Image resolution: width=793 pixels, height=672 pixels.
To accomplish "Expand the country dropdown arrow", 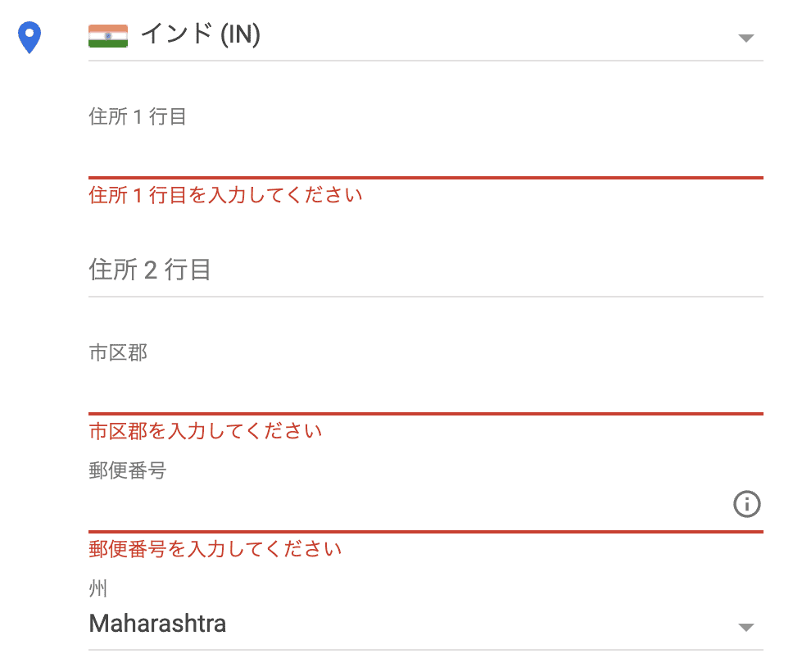I will tap(746, 38).
